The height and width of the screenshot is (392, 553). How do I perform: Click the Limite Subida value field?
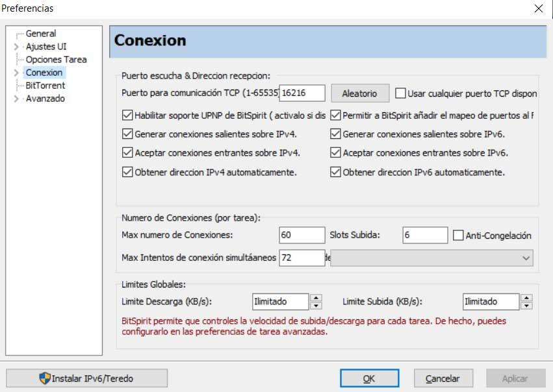[491, 302]
